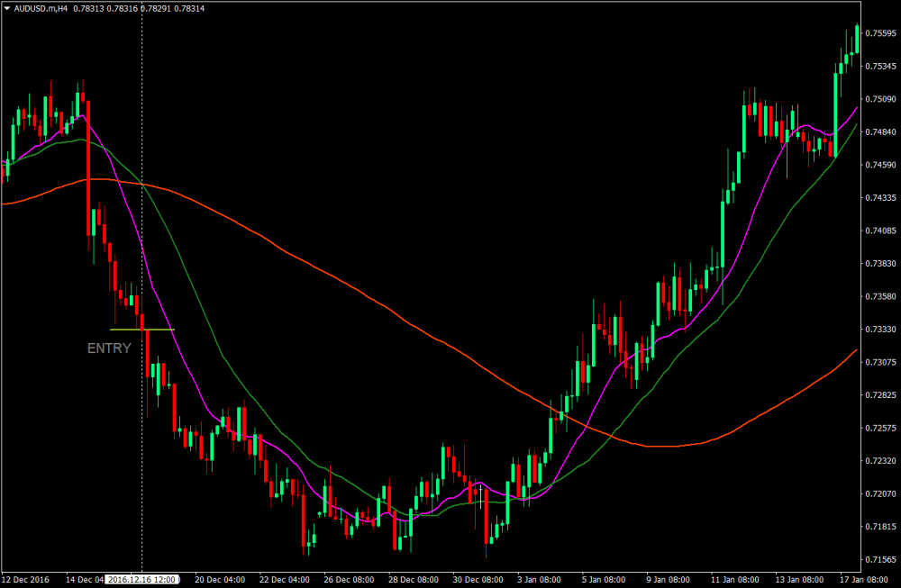Click the 0.73330 price scale label

pyautogui.click(x=879, y=330)
